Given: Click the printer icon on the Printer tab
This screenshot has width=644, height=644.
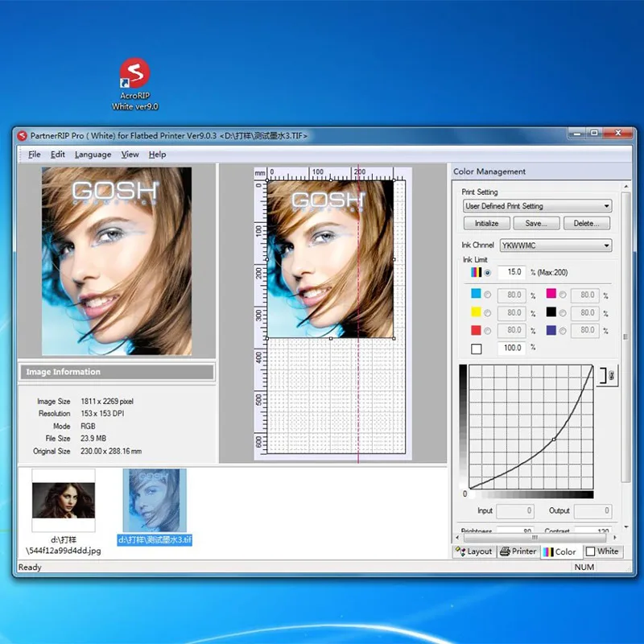Looking at the screenshot, I should pos(505,551).
